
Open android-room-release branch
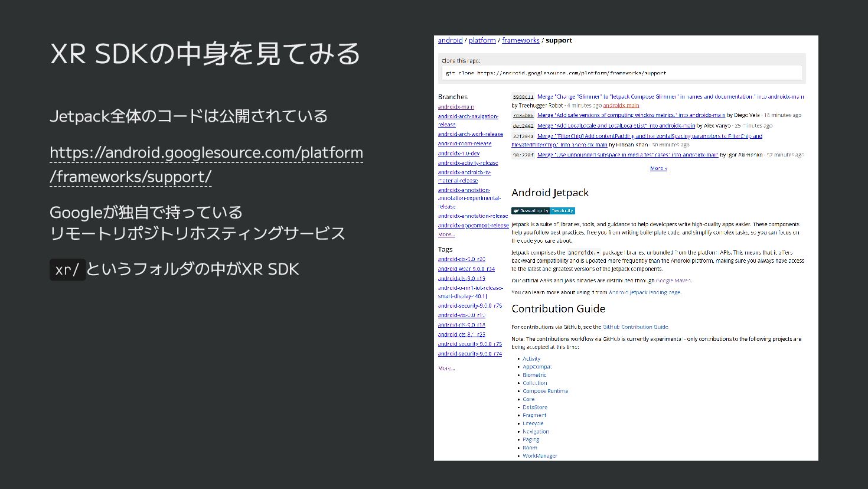pos(464,144)
